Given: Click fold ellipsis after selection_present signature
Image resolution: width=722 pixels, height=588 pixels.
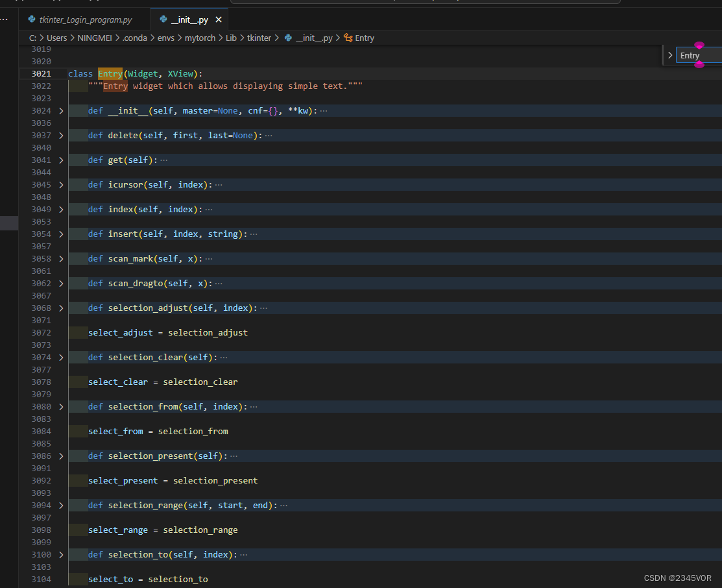Looking at the screenshot, I should (x=234, y=456).
